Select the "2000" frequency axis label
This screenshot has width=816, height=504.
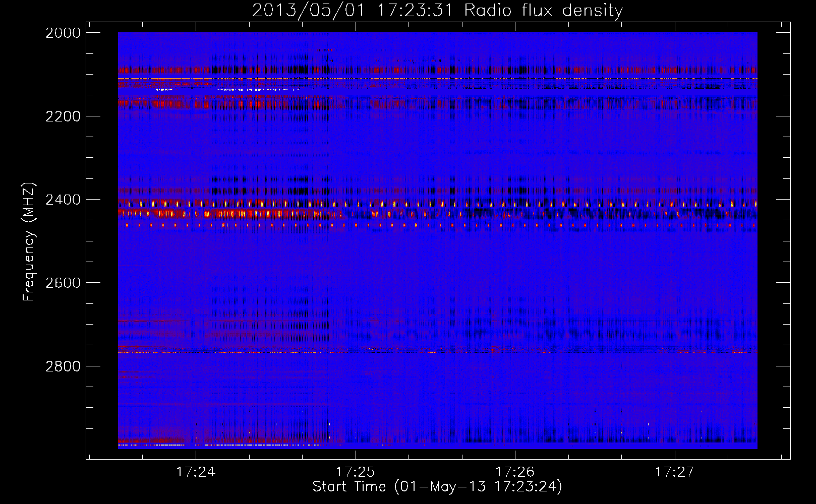pos(63,33)
